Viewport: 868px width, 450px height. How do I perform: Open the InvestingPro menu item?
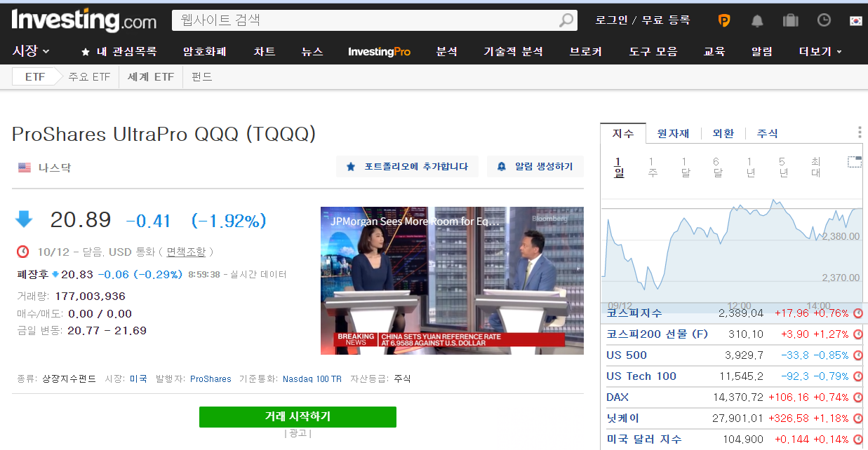click(379, 52)
